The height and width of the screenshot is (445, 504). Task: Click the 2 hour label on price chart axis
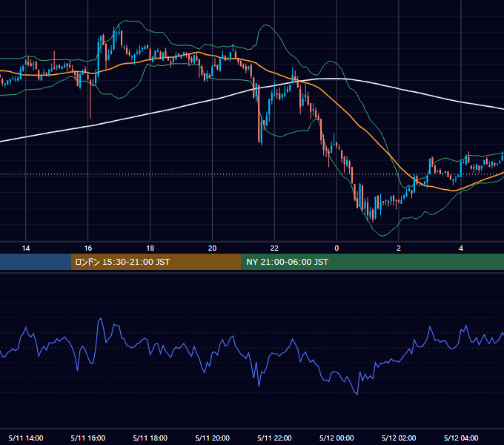[x=399, y=248]
